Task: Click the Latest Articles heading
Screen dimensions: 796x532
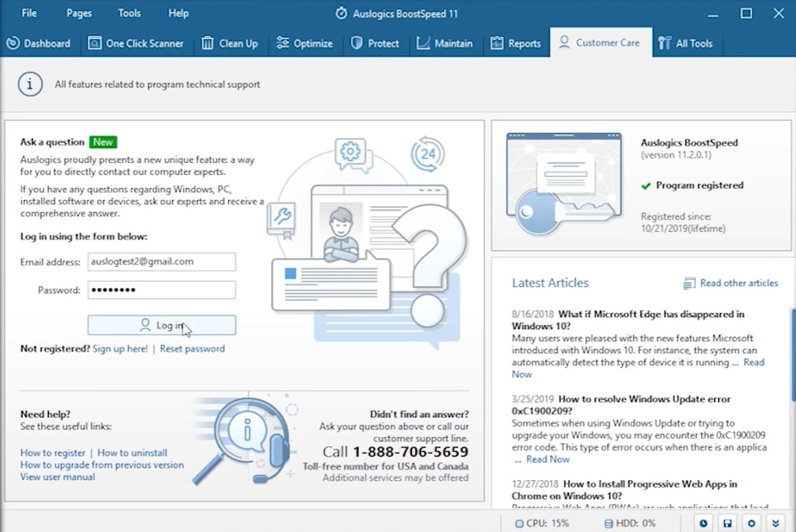Action: [x=550, y=283]
